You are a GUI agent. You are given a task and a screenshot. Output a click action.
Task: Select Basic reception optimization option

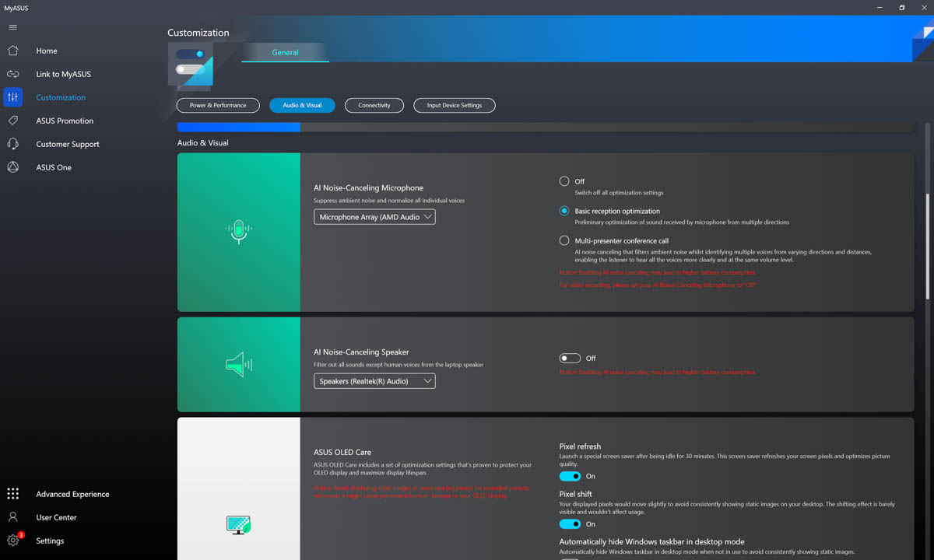click(x=564, y=211)
